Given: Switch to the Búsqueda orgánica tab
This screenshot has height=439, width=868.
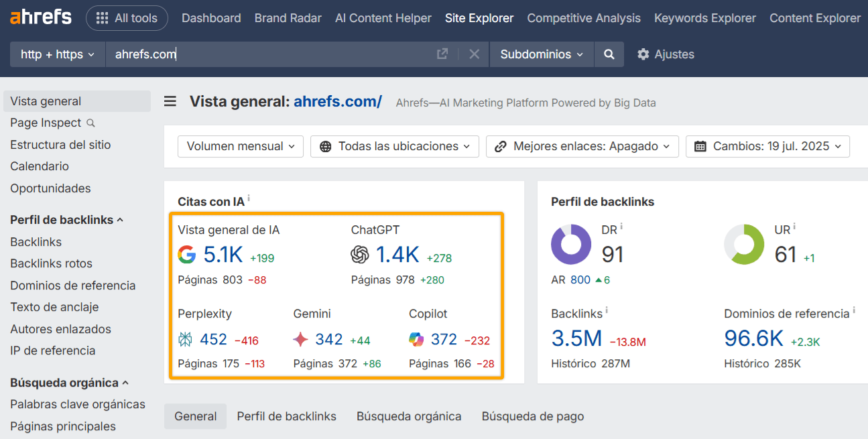Looking at the screenshot, I should coord(409,416).
